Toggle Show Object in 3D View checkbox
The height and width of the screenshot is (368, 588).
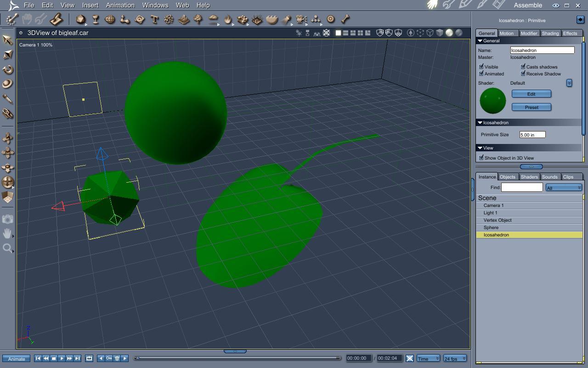[x=481, y=158]
